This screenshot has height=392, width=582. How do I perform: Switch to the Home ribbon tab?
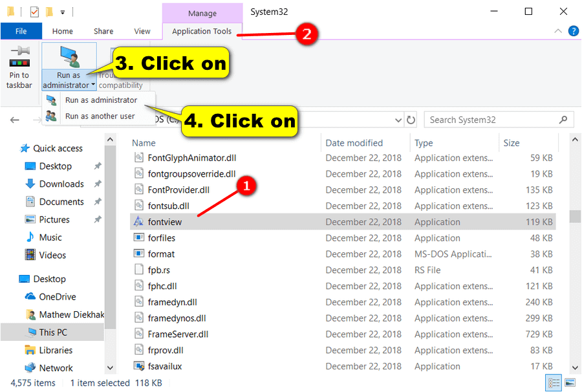[62, 30]
